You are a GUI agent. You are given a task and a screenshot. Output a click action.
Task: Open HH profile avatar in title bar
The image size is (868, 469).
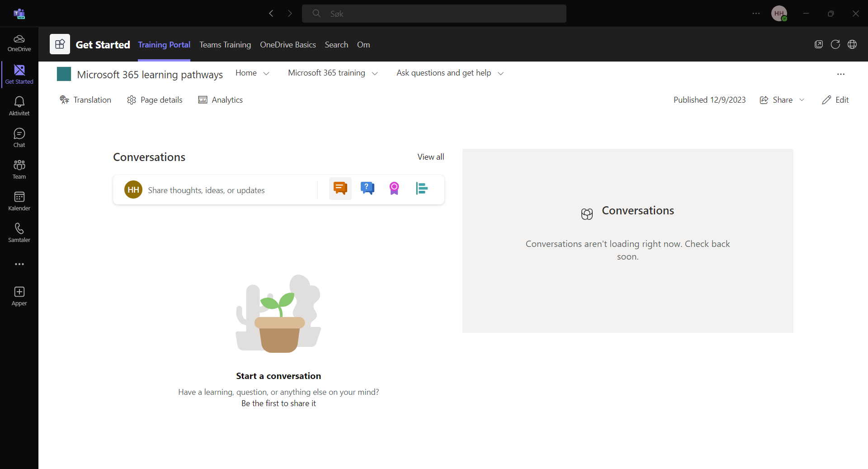coord(779,14)
